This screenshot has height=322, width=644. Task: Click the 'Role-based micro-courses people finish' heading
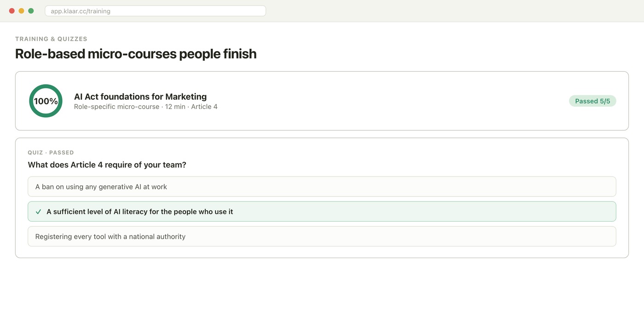coord(136,54)
